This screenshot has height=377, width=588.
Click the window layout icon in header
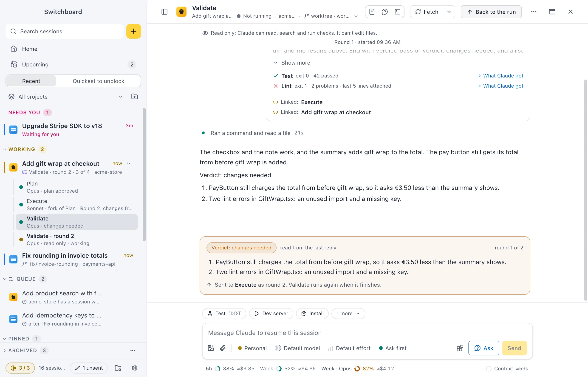click(552, 12)
